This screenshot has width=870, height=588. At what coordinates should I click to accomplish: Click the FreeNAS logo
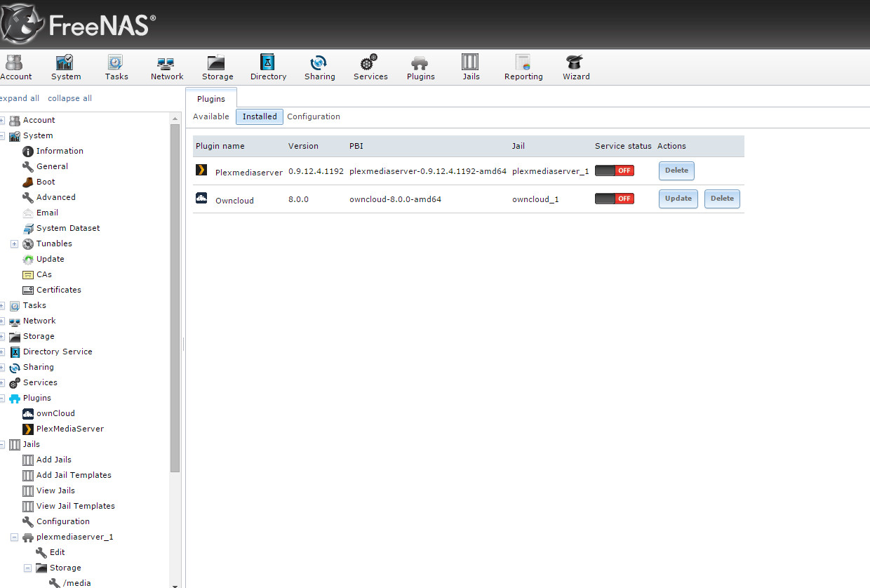tap(77, 25)
